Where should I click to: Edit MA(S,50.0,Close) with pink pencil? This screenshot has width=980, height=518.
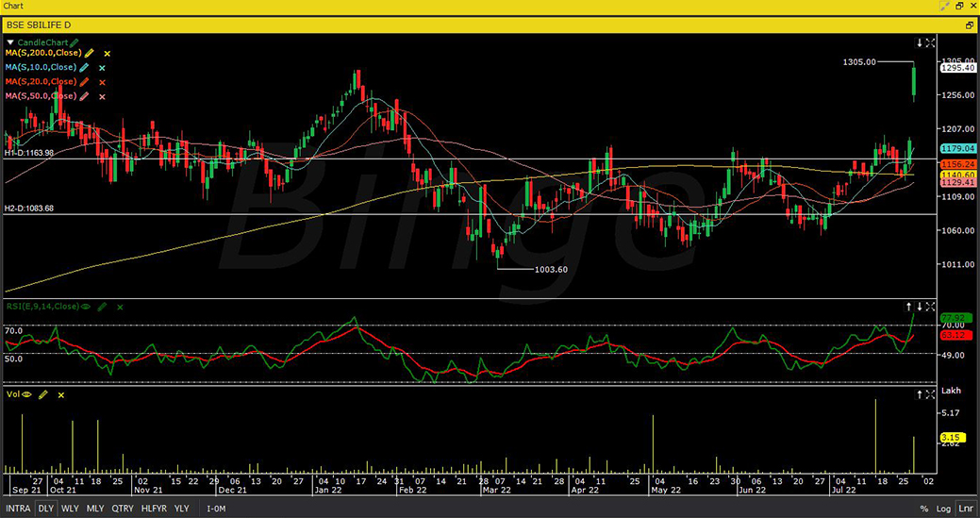pyautogui.click(x=84, y=96)
